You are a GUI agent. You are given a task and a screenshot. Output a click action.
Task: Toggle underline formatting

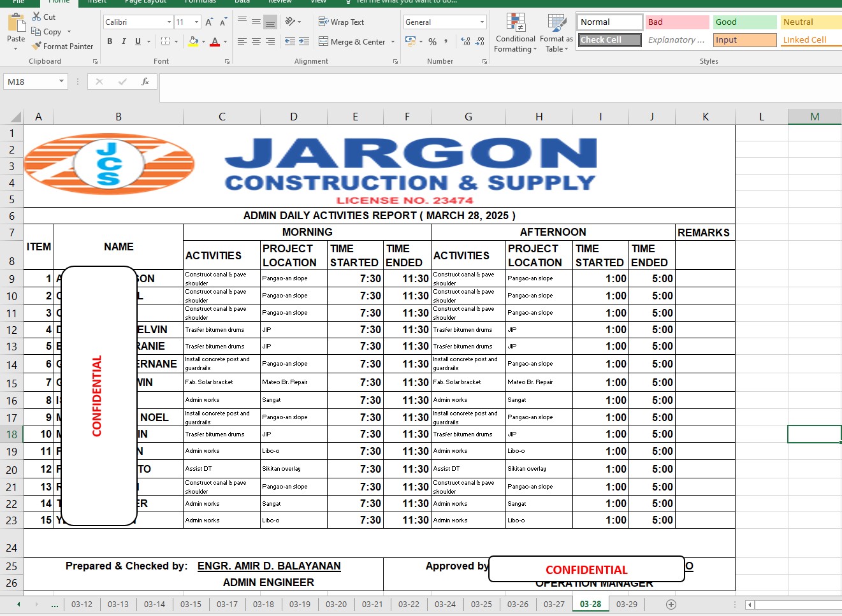138,41
